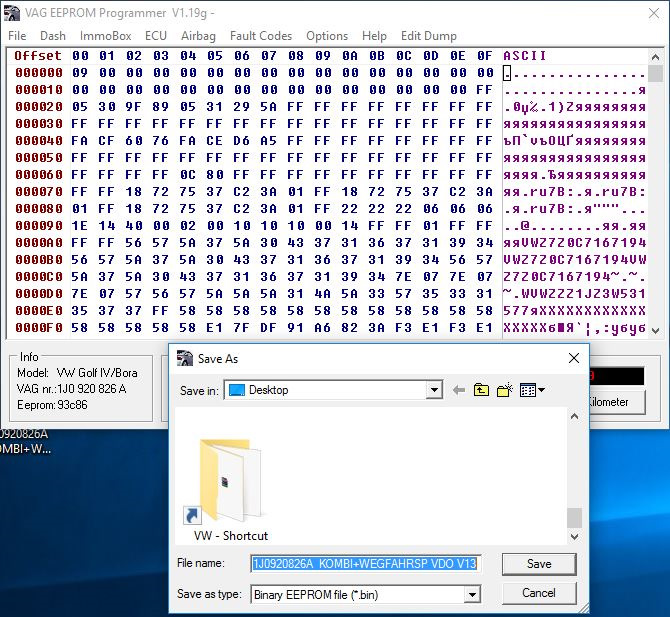Close the VAG EEPROM Programmer window
Image resolution: width=670 pixels, height=617 pixels.
click(654, 13)
